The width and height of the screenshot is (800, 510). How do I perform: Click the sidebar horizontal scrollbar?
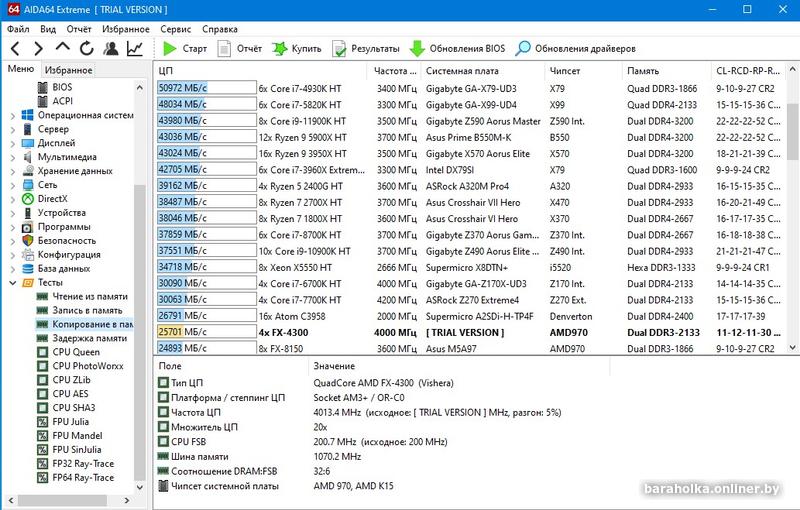click(70, 500)
